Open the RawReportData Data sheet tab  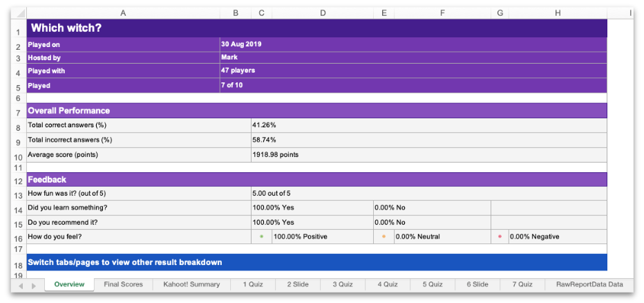[589, 284]
